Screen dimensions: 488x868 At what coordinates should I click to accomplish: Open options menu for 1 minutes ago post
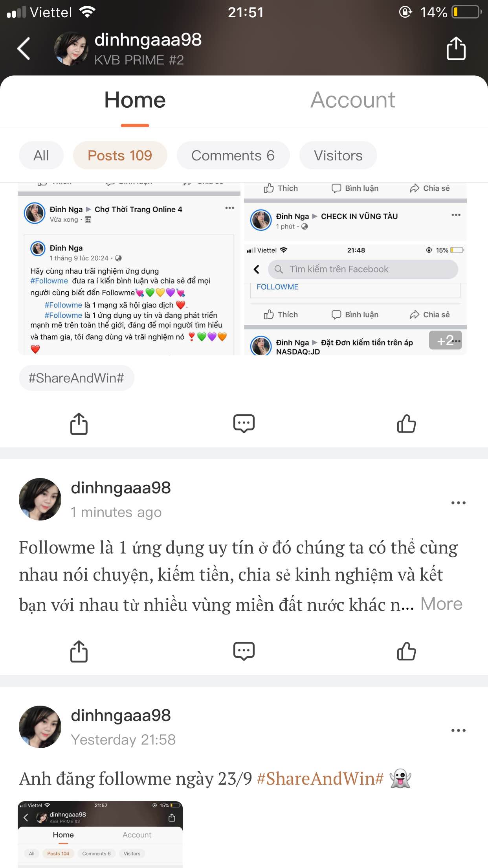click(458, 503)
